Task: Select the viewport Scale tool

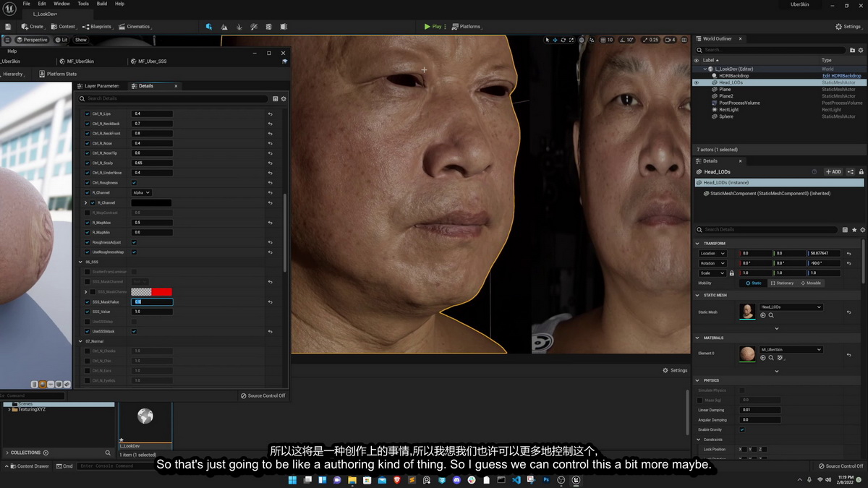Action: click(571, 40)
